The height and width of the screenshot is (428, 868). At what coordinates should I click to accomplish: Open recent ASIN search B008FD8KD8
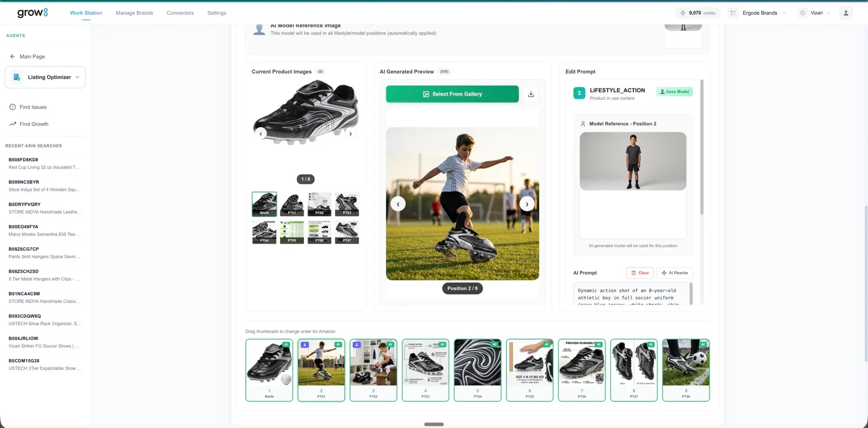(45, 163)
